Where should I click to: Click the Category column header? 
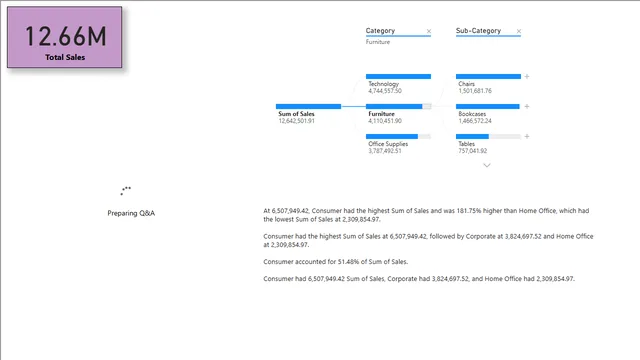(380, 31)
